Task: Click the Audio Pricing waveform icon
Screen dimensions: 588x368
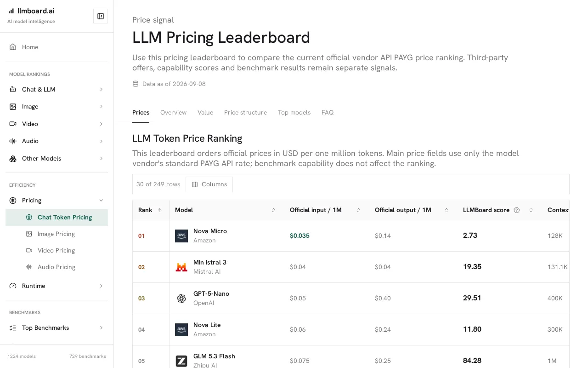Action: click(x=29, y=267)
